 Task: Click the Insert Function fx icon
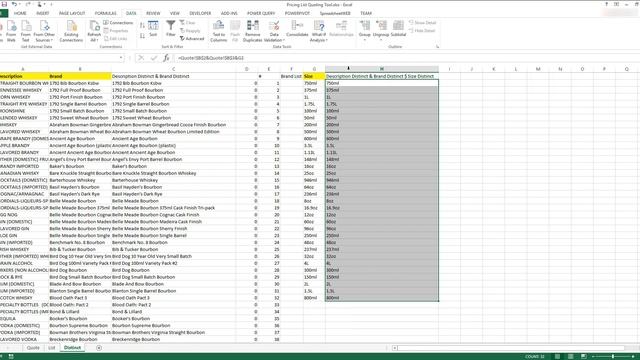coord(166,58)
